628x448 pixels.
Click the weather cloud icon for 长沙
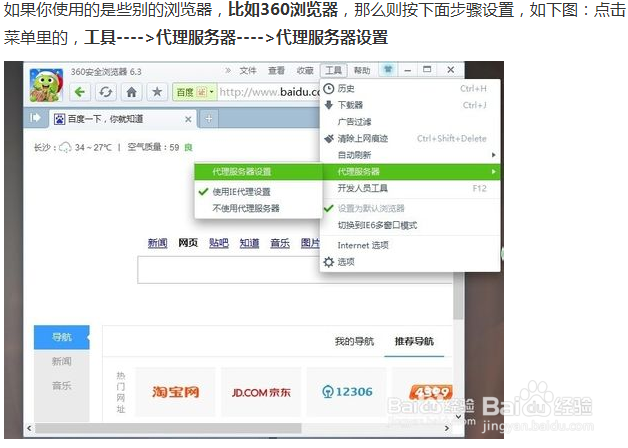tap(65, 148)
